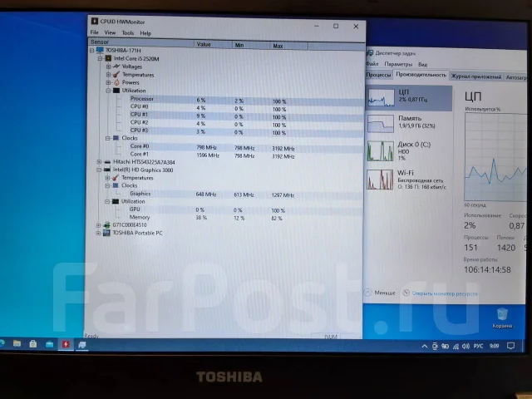Open the View menu in HWMonitor
532x399 pixels.
pyautogui.click(x=110, y=33)
